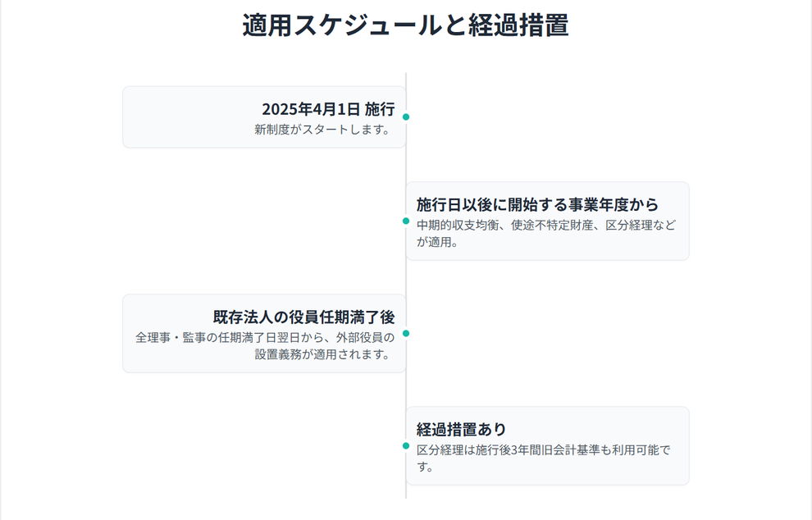Click the text 全理事・監事の任期満了日翌日から
Image resolution: width=812 pixels, height=520 pixels.
(229, 337)
